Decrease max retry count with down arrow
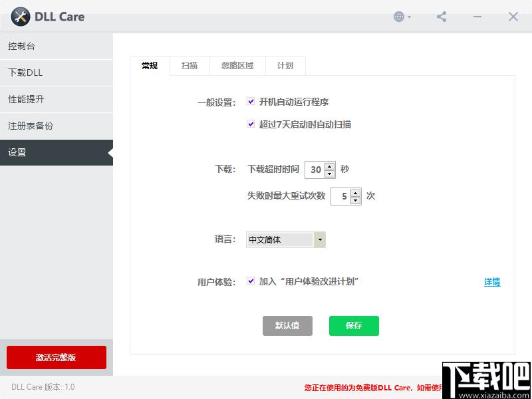Viewport: 532px width, 399px height. coord(356,200)
